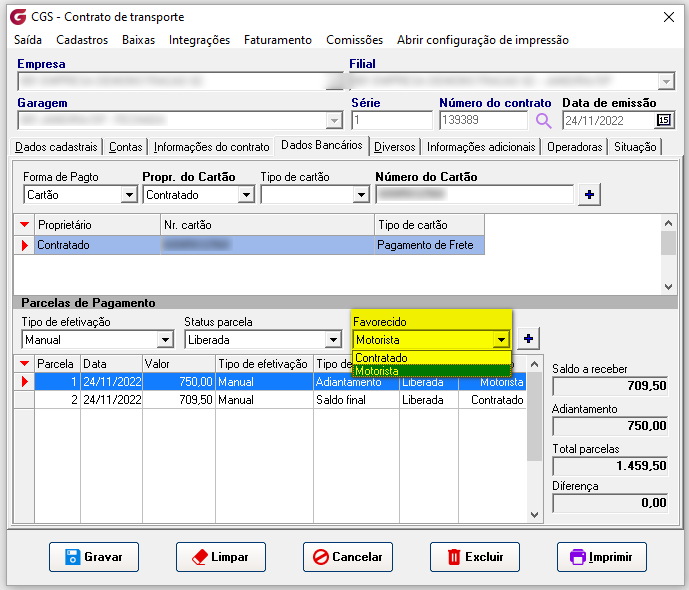Image resolution: width=689 pixels, height=590 pixels.
Task: Click scroll down arrow in card list
Action: pyautogui.click(x=668, y=287)
